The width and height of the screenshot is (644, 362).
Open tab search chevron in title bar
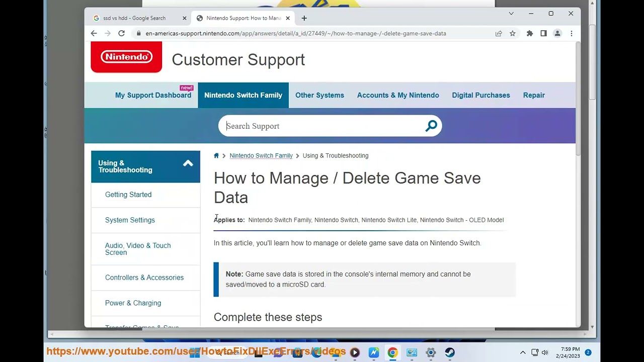click(511, 14)
